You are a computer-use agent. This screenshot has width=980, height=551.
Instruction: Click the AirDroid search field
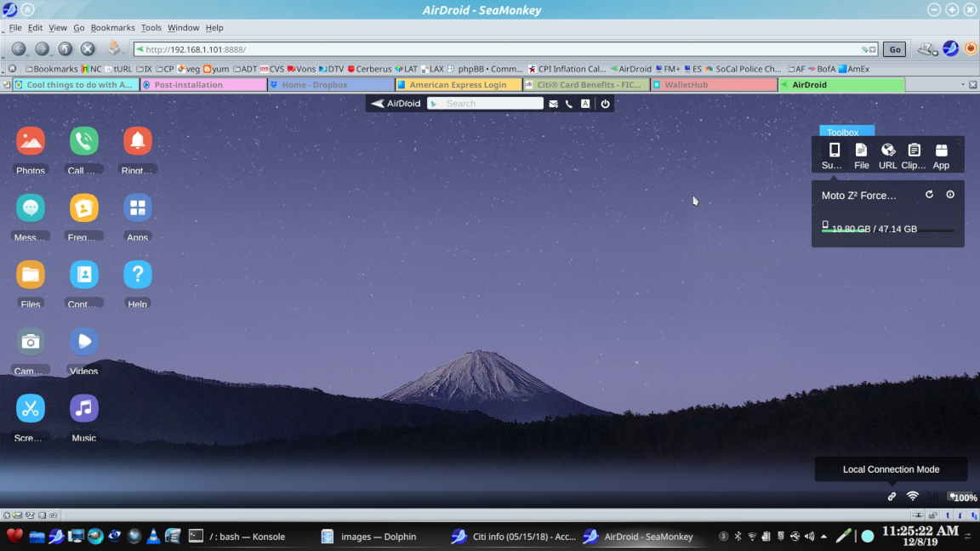click(x=491, y=104)
